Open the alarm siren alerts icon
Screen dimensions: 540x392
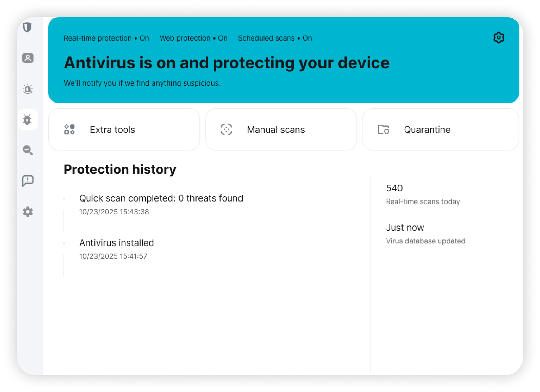coord(28,89)
